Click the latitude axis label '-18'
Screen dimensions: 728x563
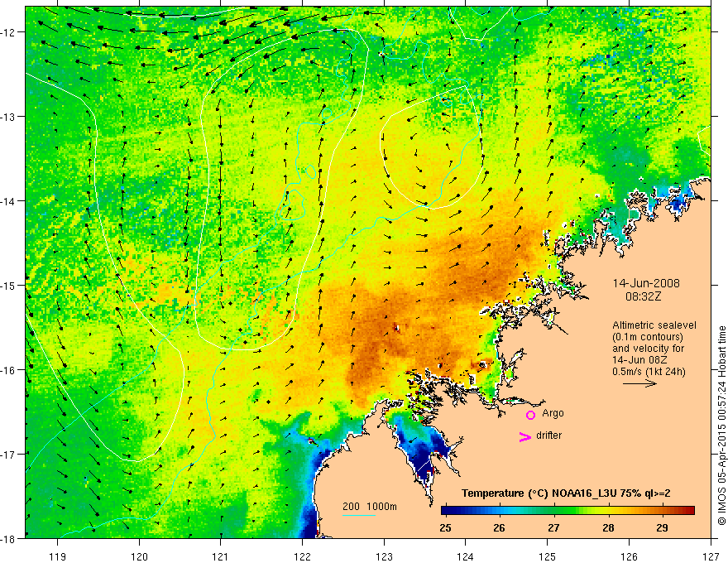[10, 539]
